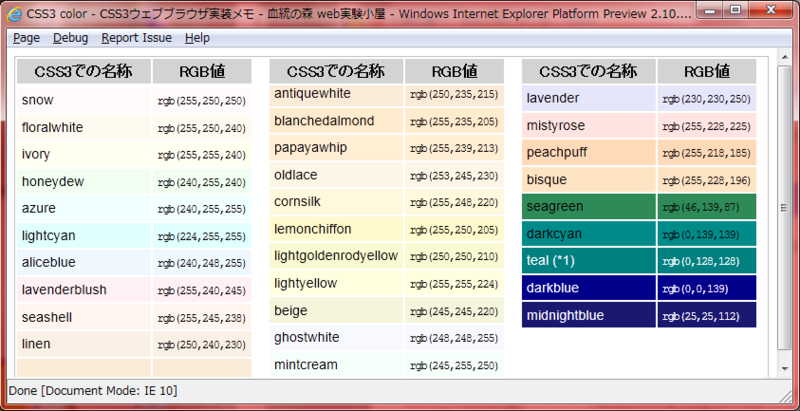Click the midnightblue color cell

point(589,315)
